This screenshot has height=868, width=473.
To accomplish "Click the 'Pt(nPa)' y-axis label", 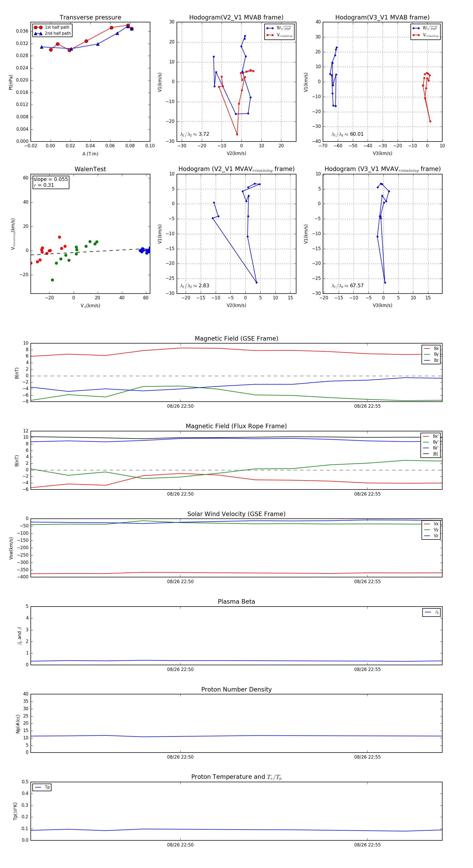I will [x=11, y=82].
